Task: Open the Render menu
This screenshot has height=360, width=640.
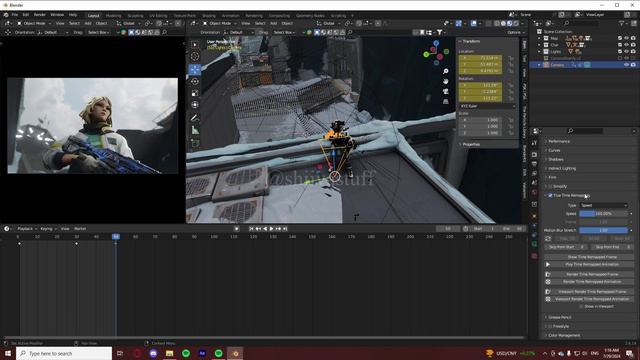Action: [40, 15]
